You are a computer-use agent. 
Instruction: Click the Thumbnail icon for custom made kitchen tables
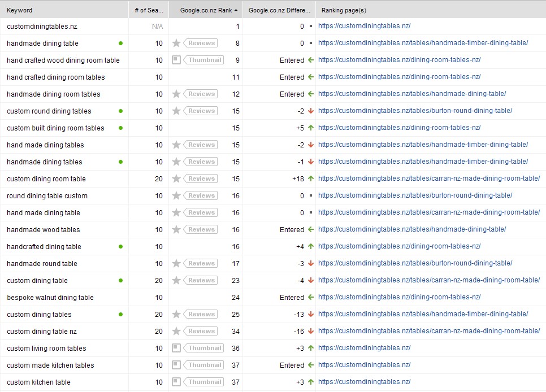tap(176, 365)
